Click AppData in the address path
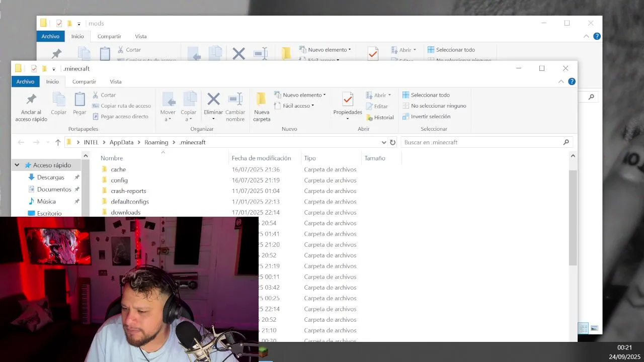This screenshot has width=644, height=362. [x=121, y=142]
